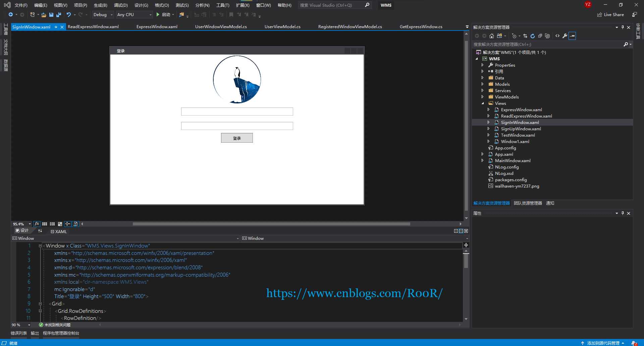Click the Pending Changes filter clock icon
Image resolution: width=644 pixels, height=346 pixels.
[514, 36]
